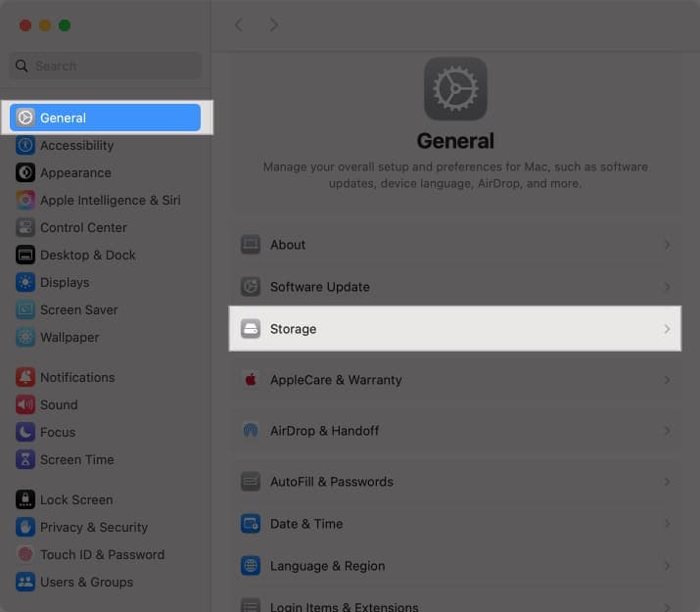
Task: Select Appearance label in the sidebar
Action: (x=75, y=173)
